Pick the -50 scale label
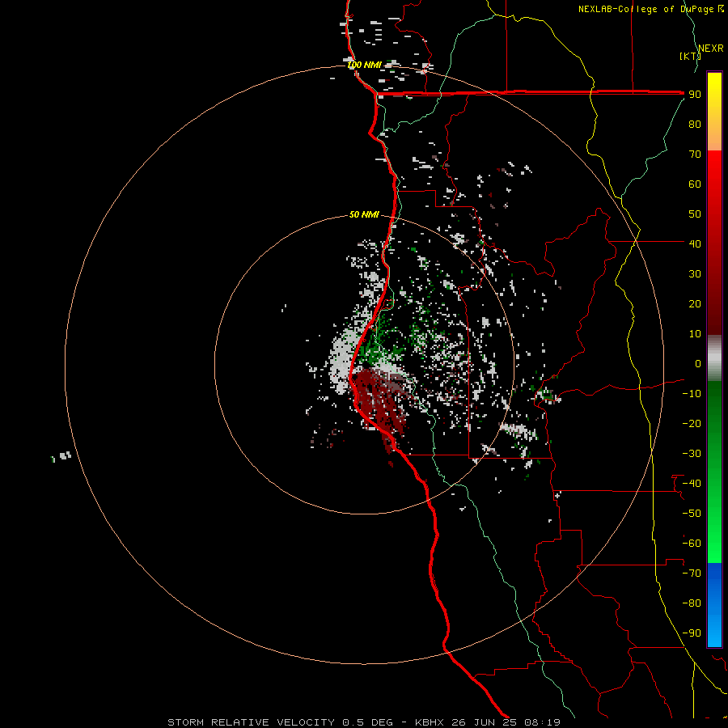This screenshot has width=728, height=728. [x=692, y=514]
